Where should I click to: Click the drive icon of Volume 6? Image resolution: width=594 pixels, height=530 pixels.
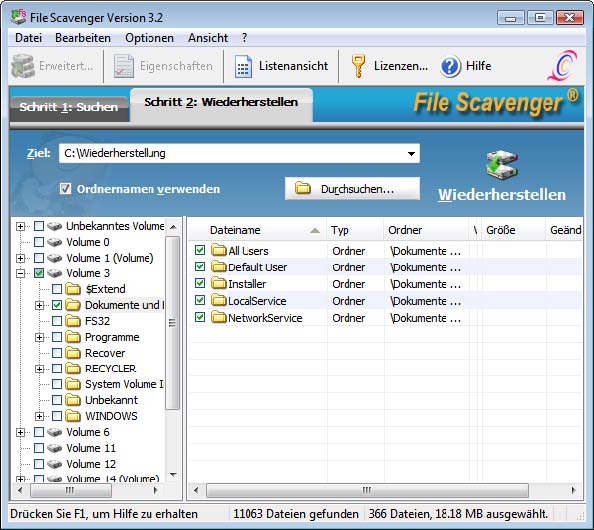pos(55,432)
